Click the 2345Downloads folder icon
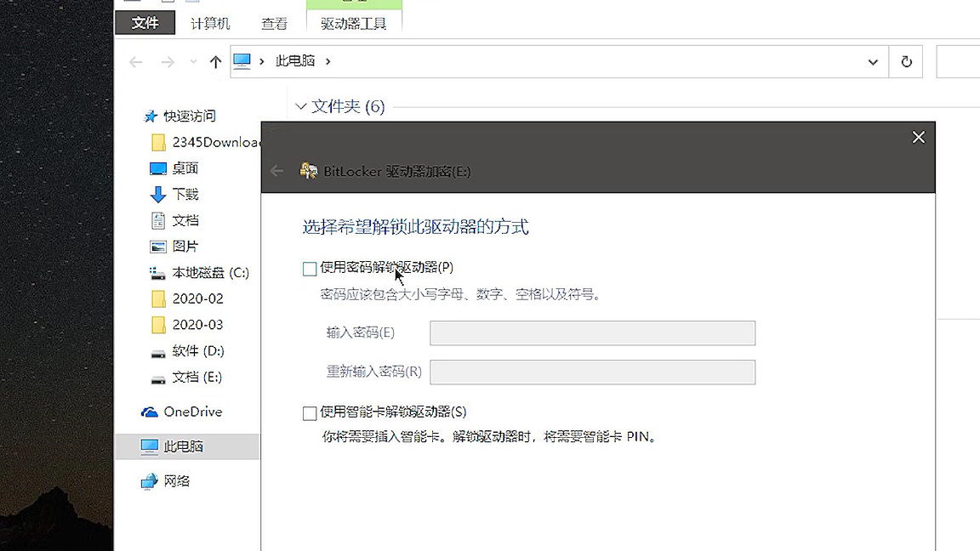Screen dimensions: 980x551 tap(158, 143)
